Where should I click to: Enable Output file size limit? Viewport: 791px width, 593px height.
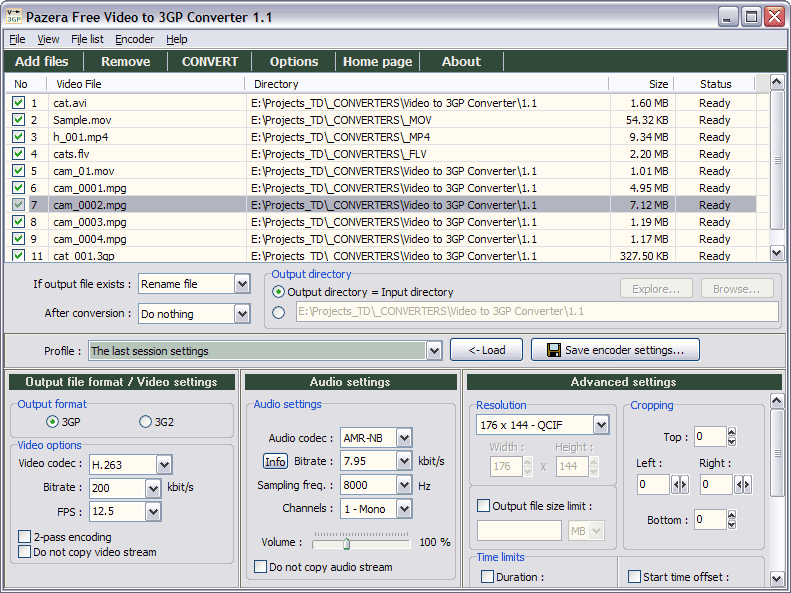click(x=483, y=506)
